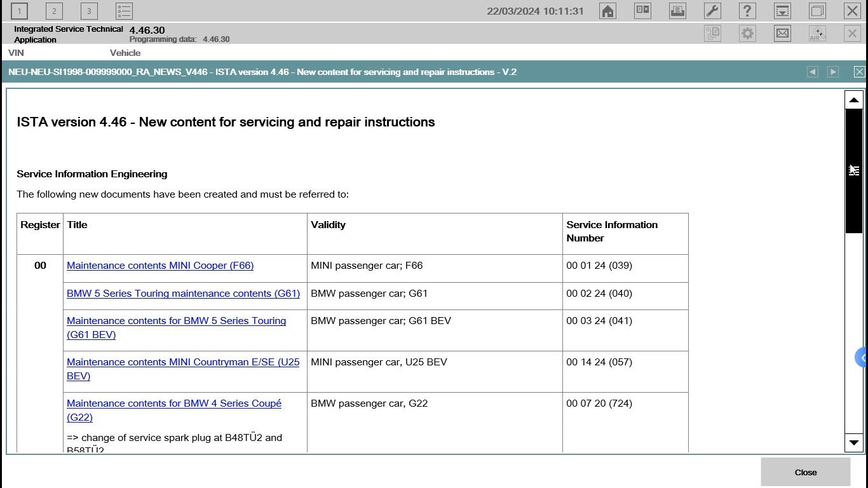Open the envelope feedback icon
This screenshot has width=868, height=488.
coord(782,33)
